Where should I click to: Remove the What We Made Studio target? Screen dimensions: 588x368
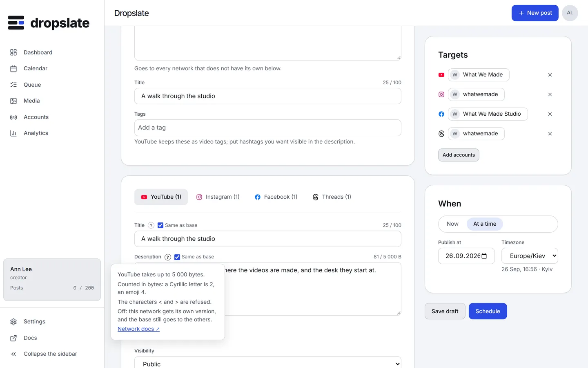[550, 114]
